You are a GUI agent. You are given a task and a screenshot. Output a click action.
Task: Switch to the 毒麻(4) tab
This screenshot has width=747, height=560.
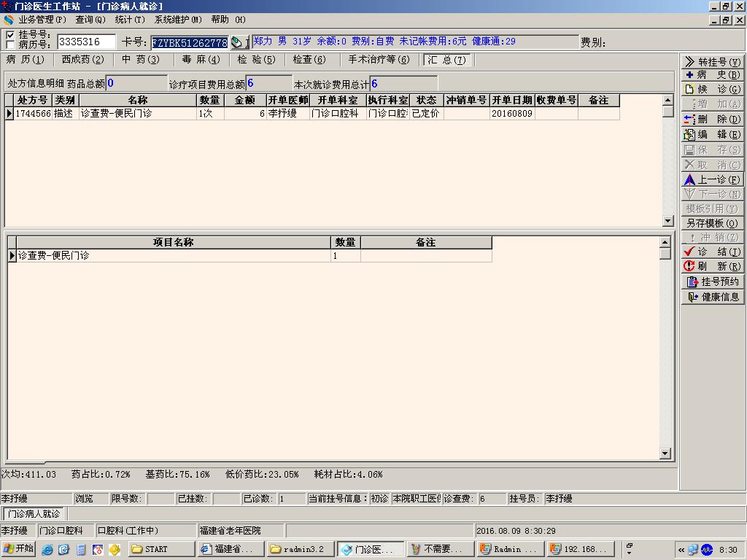click(x=201, y=60)
